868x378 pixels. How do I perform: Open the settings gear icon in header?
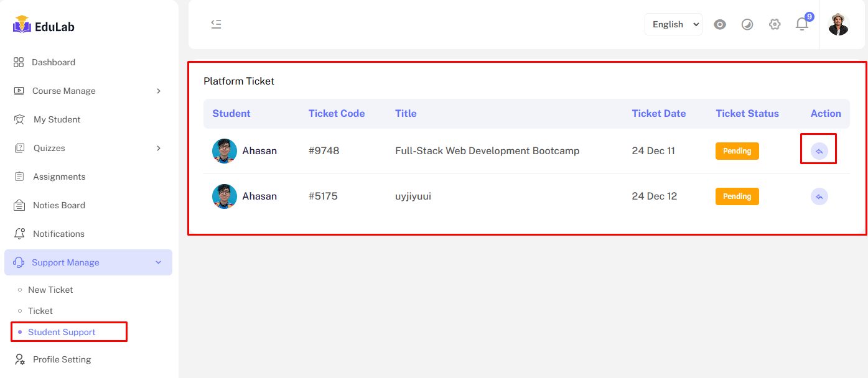(775, 24)
